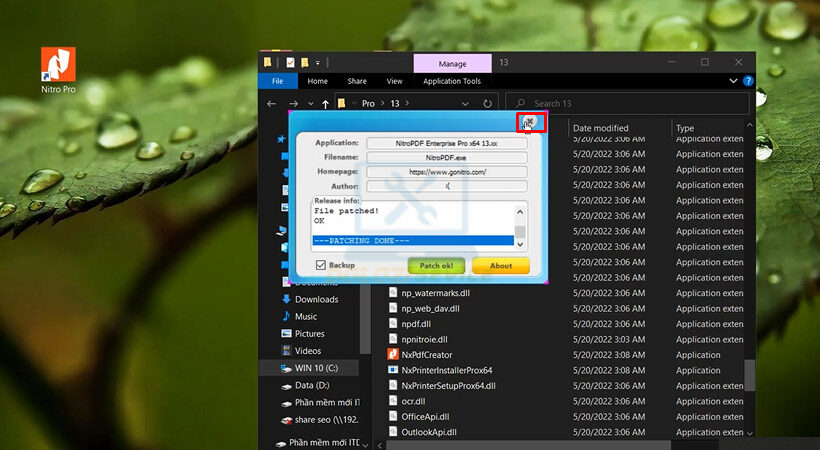Click the About button
Screen dimensions: 820x450
(500, 266)
